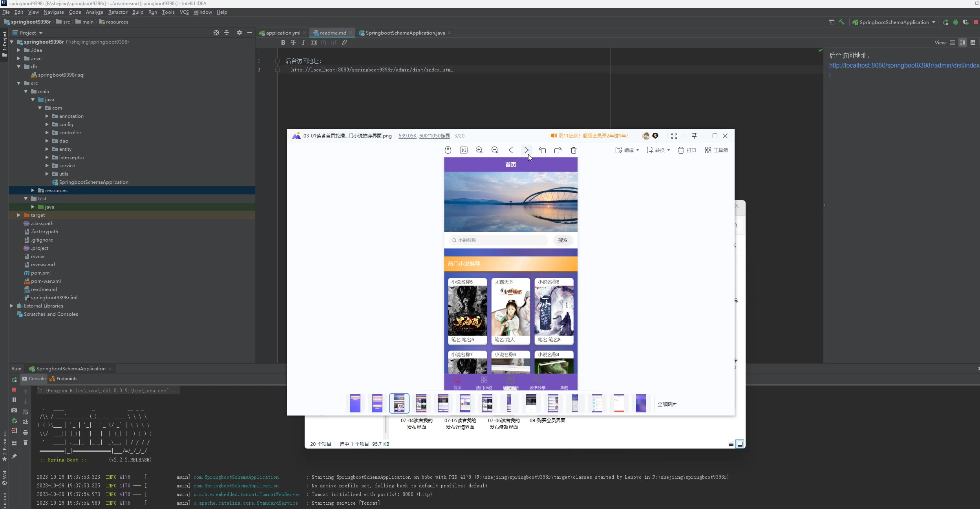Open SpringbootSchemaApplication run configuration dropdown

pyautogui.click(x=894, y=22)
